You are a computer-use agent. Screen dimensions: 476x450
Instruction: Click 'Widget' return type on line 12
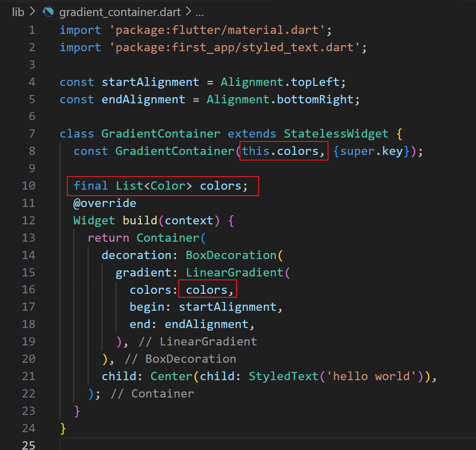point(94,221)
